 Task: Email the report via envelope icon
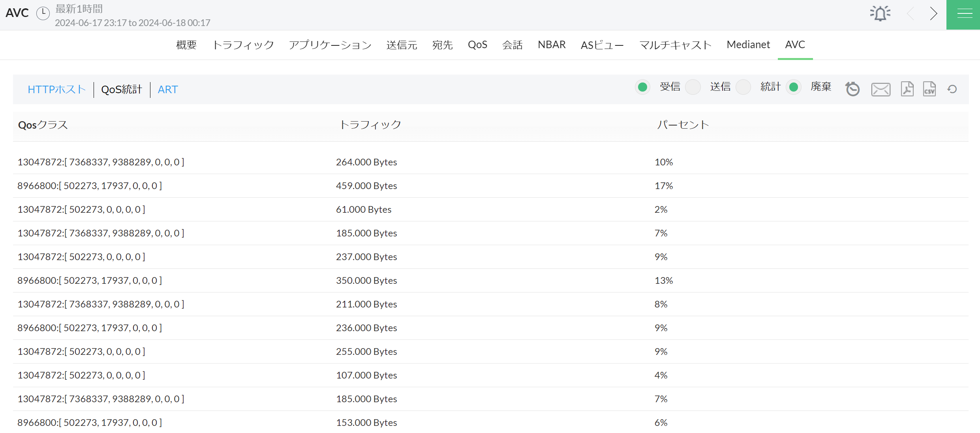pos(880,89)
